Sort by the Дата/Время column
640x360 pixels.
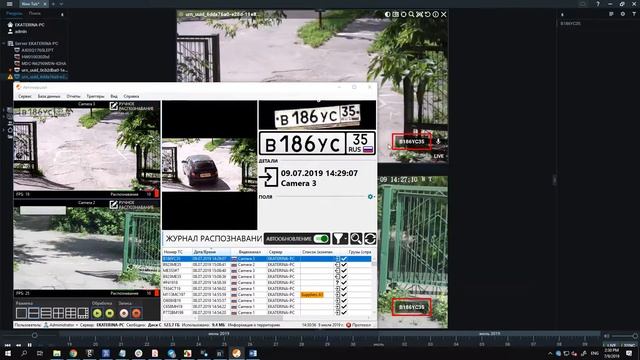point(211,252)
